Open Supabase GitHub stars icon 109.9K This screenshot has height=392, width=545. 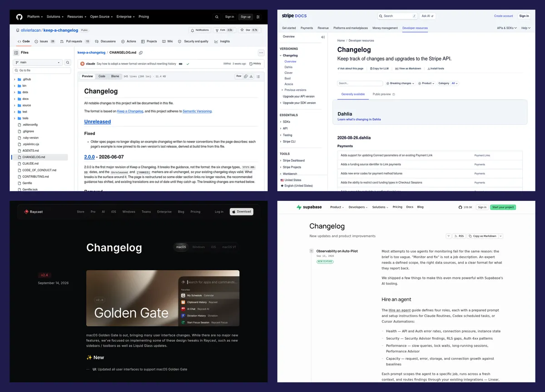point(466,207)
